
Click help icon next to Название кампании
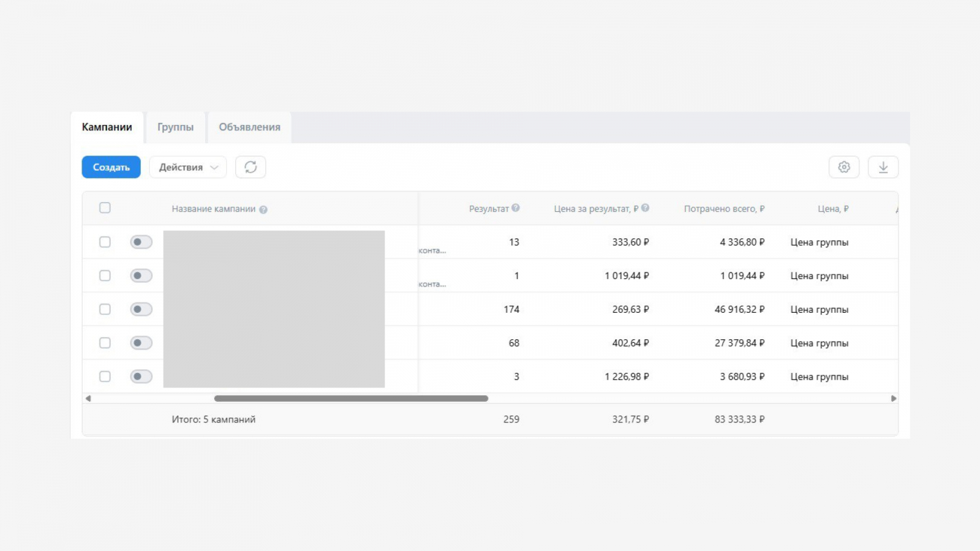pos(263,209)
